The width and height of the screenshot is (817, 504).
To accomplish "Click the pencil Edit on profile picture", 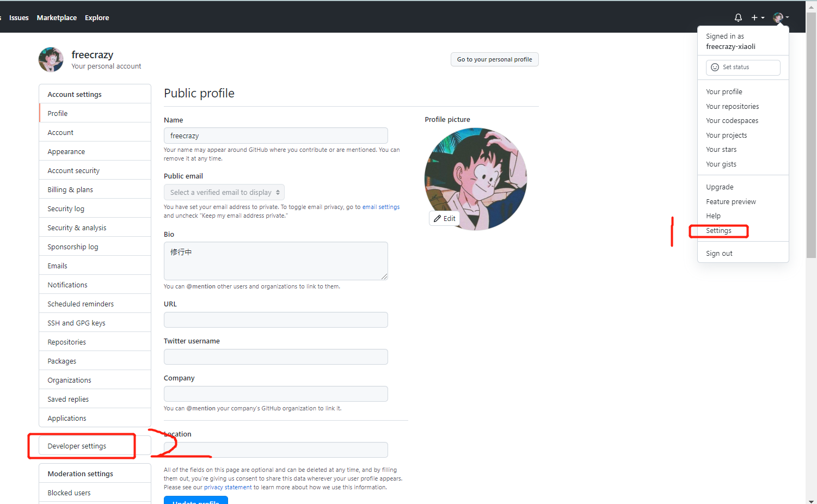I will [x=445, y=218].
